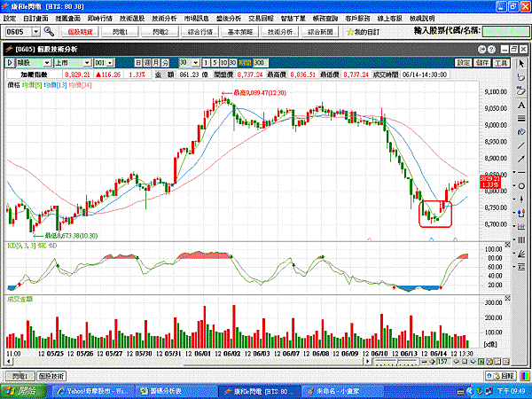This screenshot has width=532, height=399.
Task: Click the 基本策略 toolbar button
Action: click(x=240, y=32)
